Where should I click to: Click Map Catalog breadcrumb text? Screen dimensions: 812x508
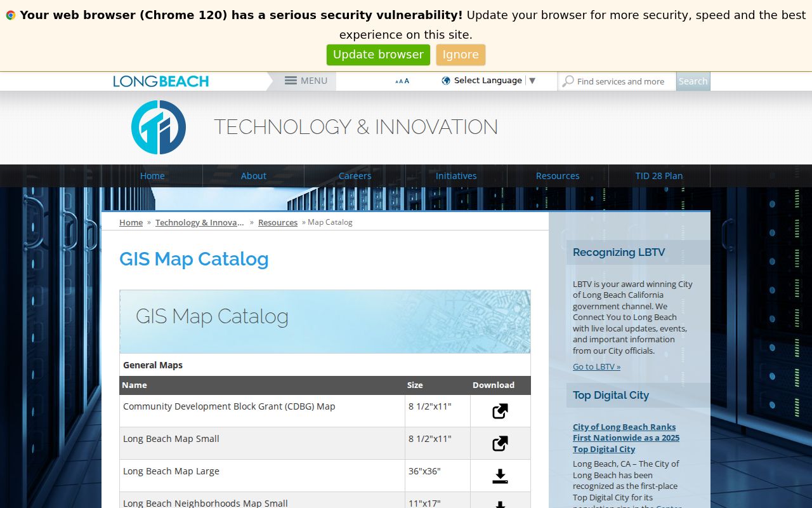pyautogui.click(x=330, y=222)
